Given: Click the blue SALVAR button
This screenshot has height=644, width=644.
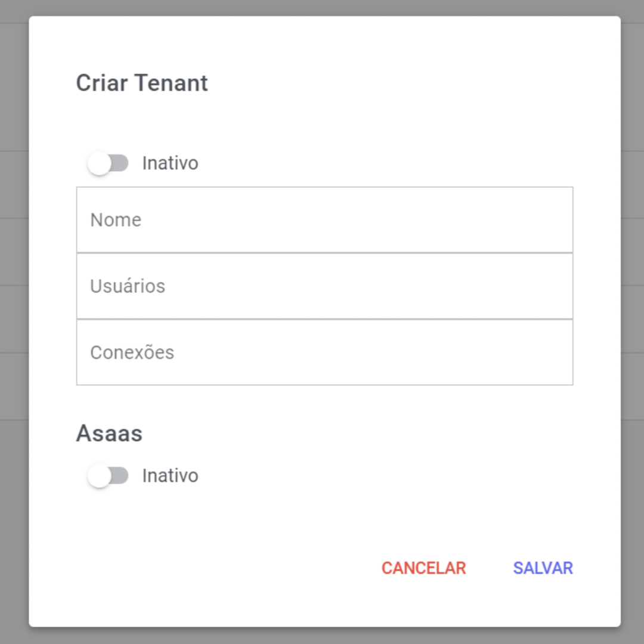Looking at the screenshot, I should (543, 568).
